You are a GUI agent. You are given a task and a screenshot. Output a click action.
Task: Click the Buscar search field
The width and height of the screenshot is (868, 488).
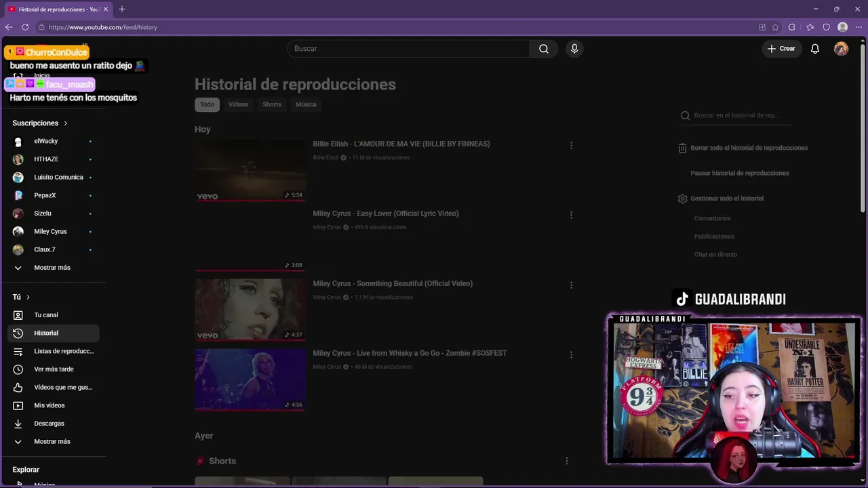408,49
